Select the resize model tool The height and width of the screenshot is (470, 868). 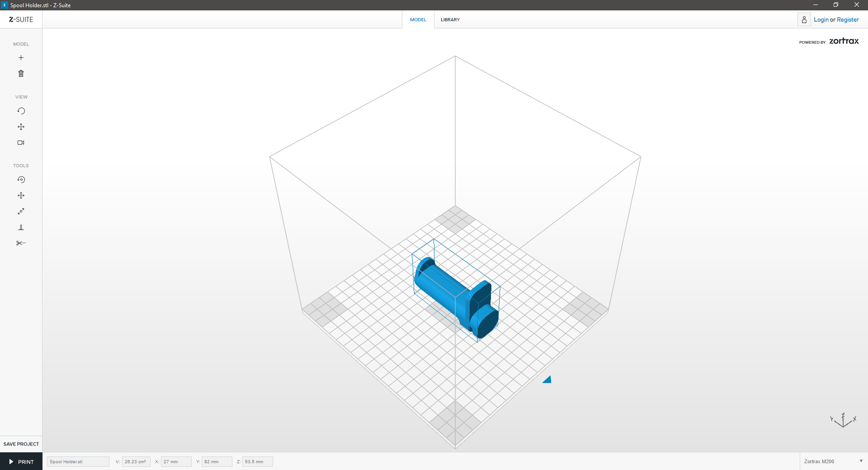[x=21, y=211]
